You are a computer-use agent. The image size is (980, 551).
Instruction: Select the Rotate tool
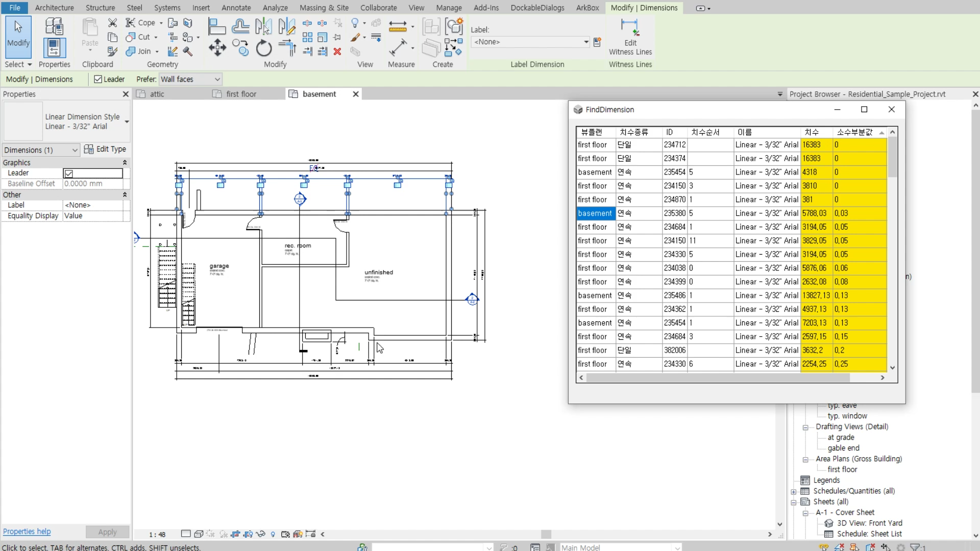coord(263,48)
